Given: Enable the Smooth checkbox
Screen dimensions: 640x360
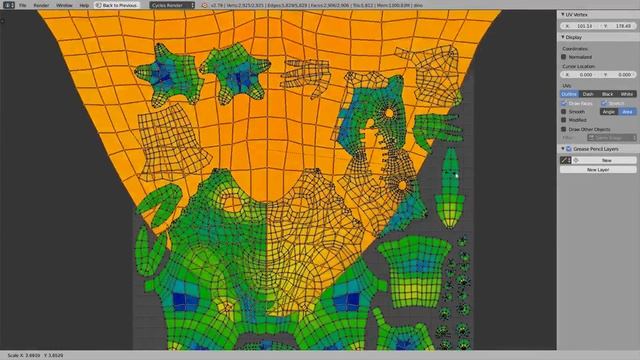Looking at the screenshot, I should tap(564, 111).
